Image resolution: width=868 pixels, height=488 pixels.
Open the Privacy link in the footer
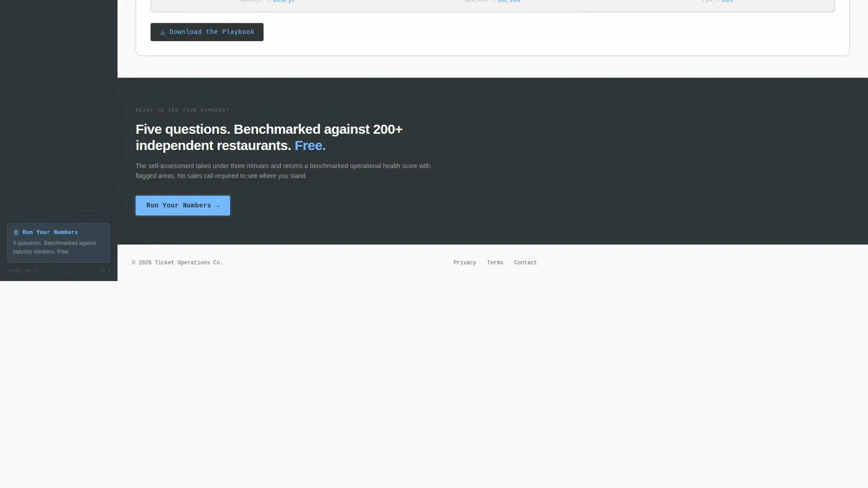pos(465,263)
